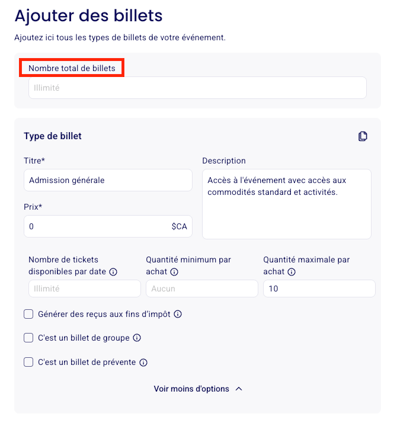Collapse options with Voir moins d'options chevron

point(239,389)
